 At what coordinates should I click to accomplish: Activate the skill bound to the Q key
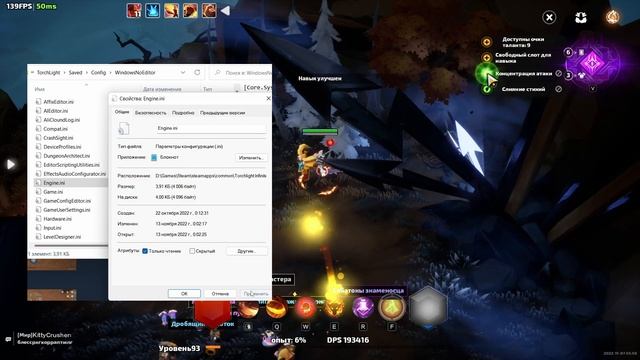coord(276,308)
